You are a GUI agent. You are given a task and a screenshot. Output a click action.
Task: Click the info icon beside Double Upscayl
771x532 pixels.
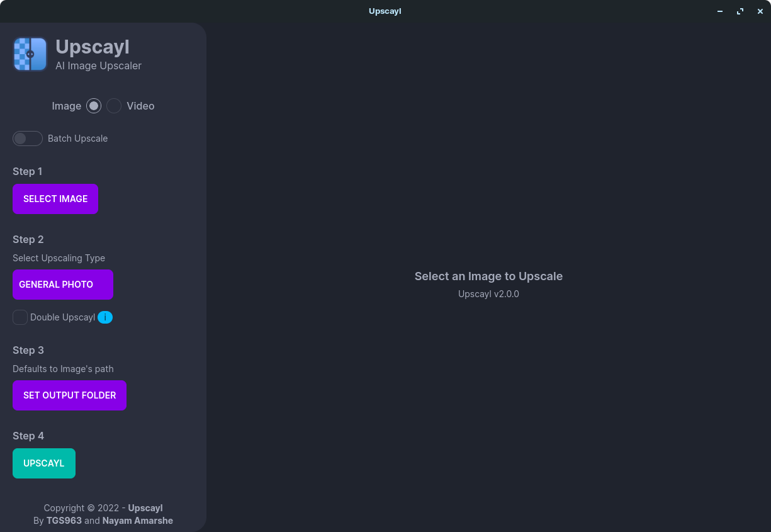pos(105,317)
